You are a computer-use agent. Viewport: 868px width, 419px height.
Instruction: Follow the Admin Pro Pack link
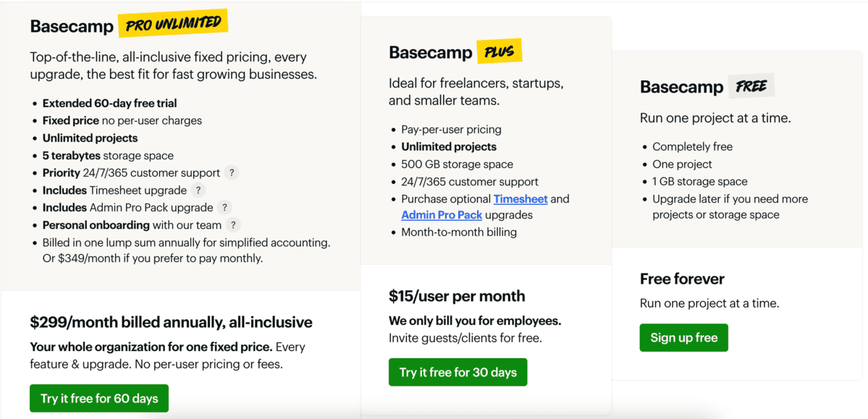[441, 216]
